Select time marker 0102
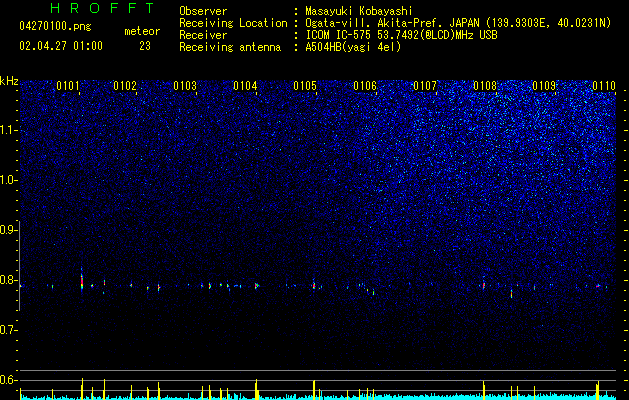 (x=125, y=86)
